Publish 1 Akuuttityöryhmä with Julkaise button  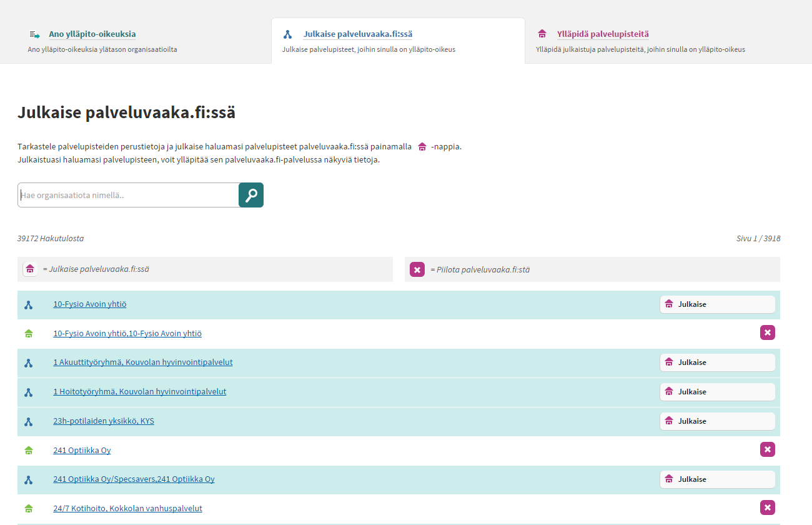pyautogui.click(x=718, y=362)
